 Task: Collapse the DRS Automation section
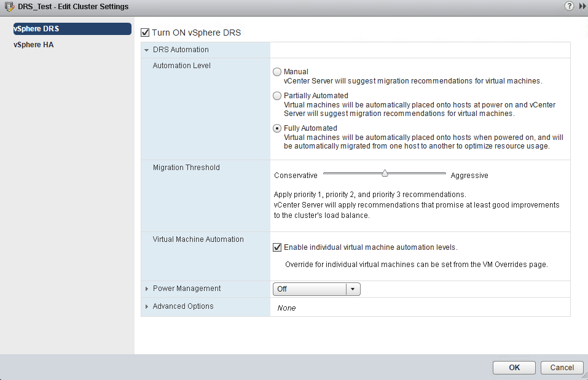(147, 50)
